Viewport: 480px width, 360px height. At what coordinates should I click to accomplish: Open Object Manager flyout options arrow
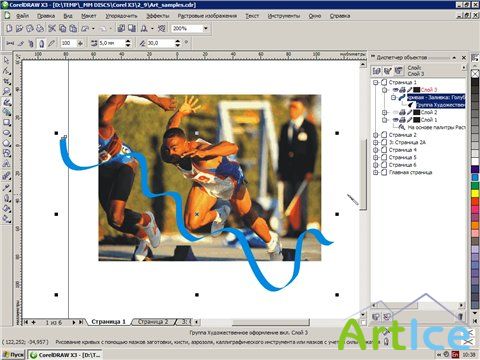point(463,68)
